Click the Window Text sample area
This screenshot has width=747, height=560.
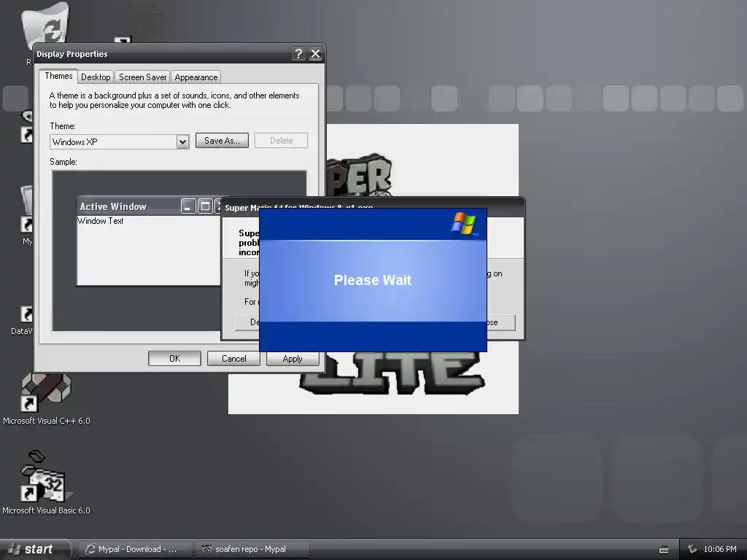coord(101,221)
